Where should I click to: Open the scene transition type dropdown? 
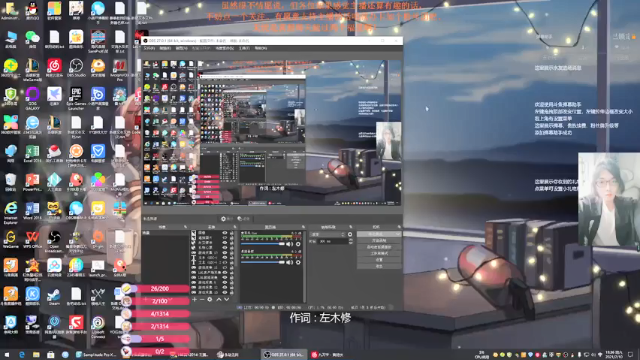coord(328,234)
